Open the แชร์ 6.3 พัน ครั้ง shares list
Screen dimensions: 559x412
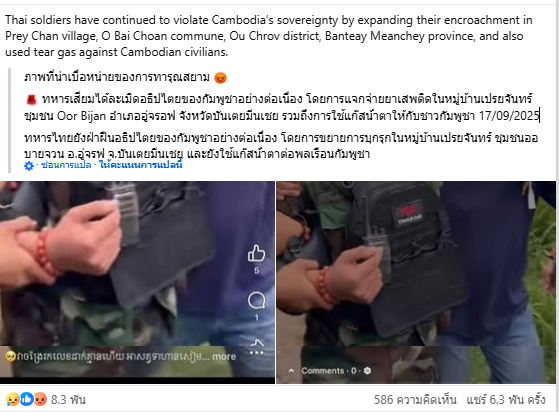(x=506, y=400)
